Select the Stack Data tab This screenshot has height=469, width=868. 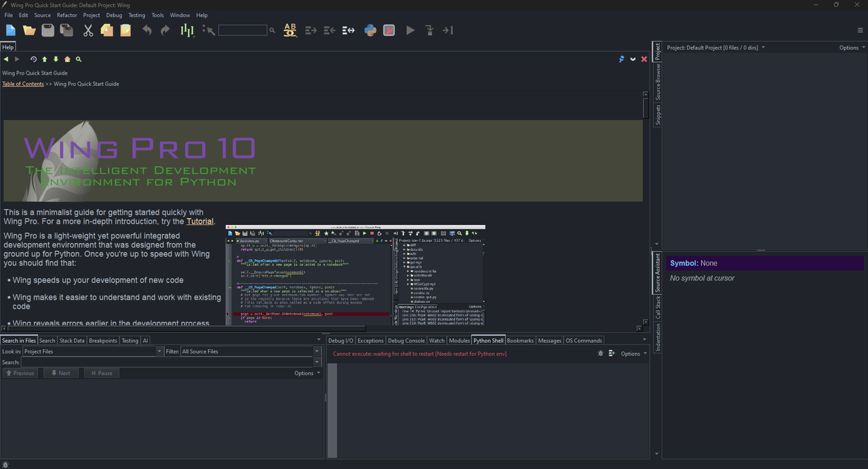click(72, 341)
